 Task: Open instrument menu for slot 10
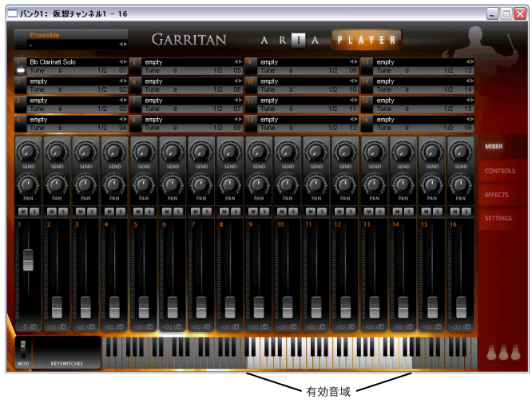point(354,81)
